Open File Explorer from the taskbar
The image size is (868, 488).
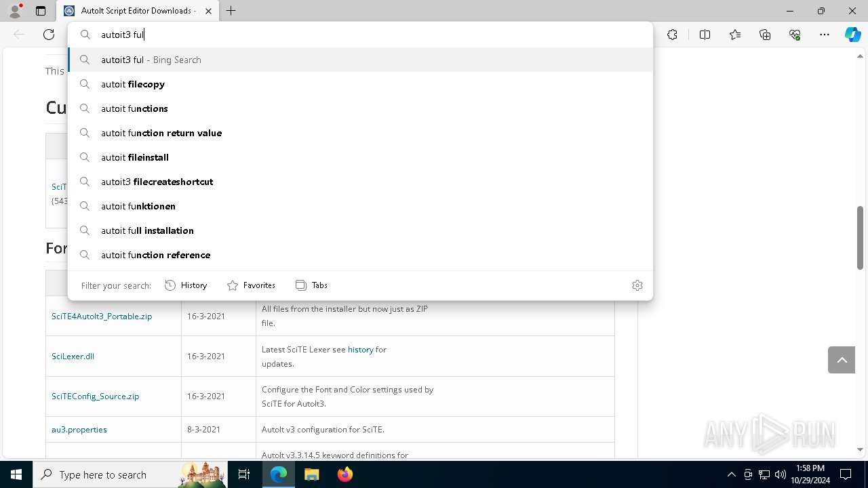pos(311,474)
